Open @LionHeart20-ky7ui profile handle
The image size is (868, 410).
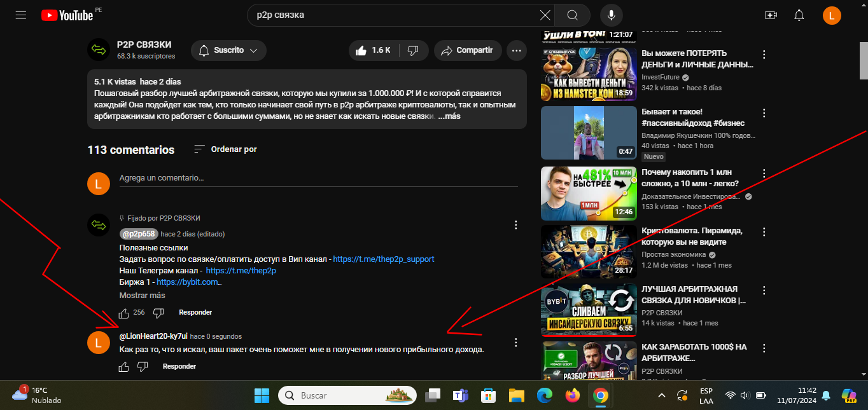pos(153,336)
